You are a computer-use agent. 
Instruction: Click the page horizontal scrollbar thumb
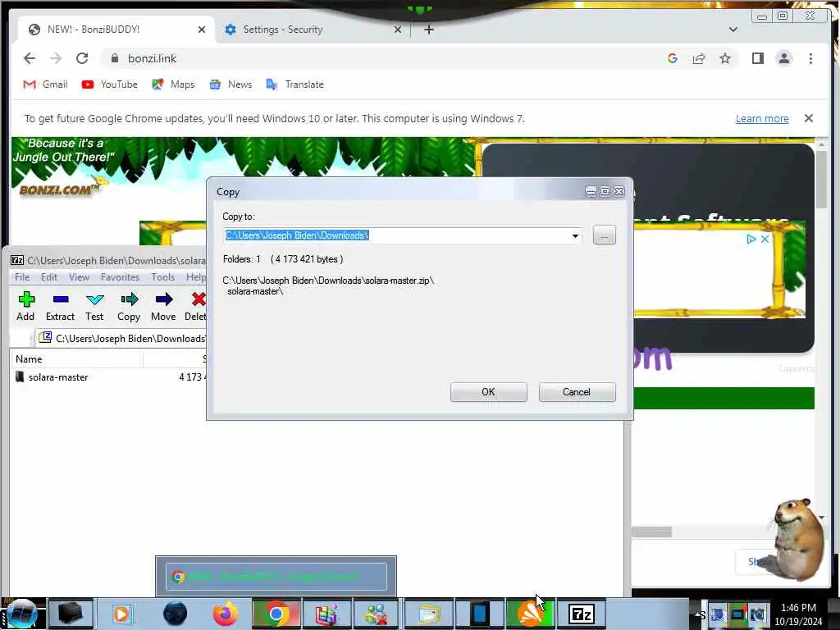(x=651, y=532)
